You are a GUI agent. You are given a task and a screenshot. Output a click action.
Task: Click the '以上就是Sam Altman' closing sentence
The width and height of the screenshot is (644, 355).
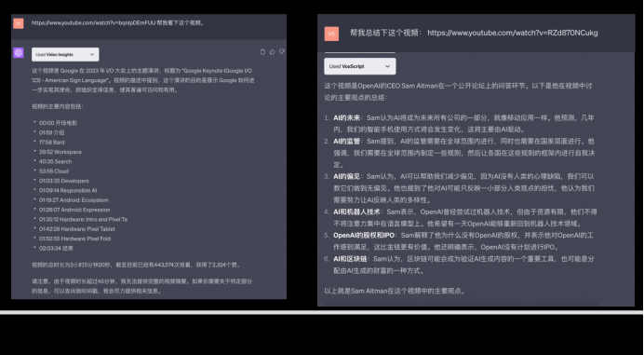[x=396, y=292]
